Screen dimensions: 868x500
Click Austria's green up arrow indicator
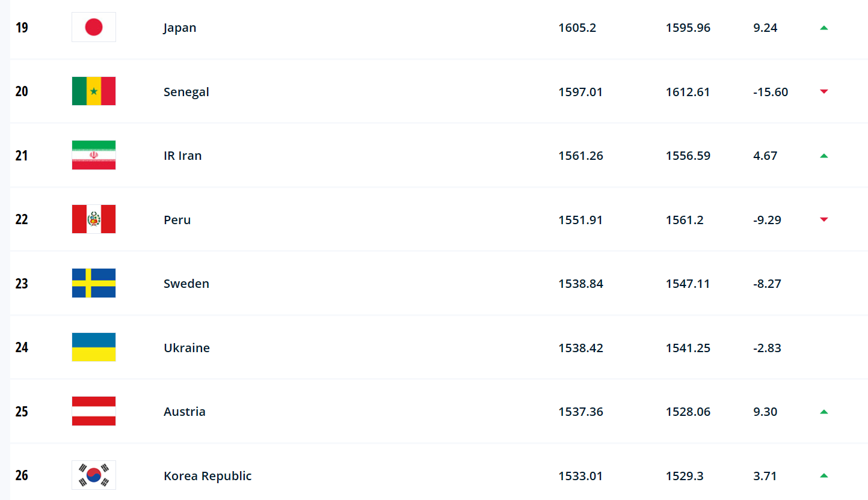pos(824,412)
